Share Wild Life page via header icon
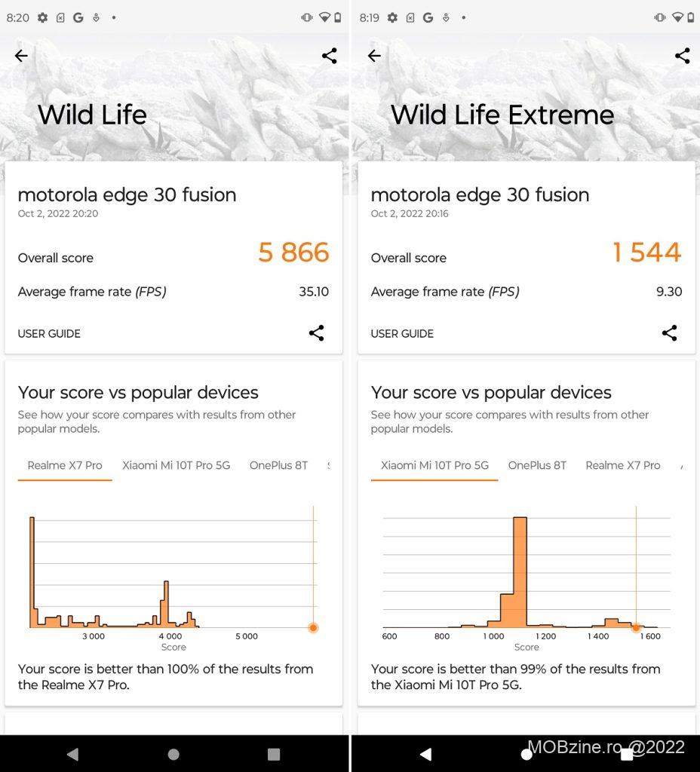Image resolution: width=700 pixels, height=772 pixels. [330, 56]
